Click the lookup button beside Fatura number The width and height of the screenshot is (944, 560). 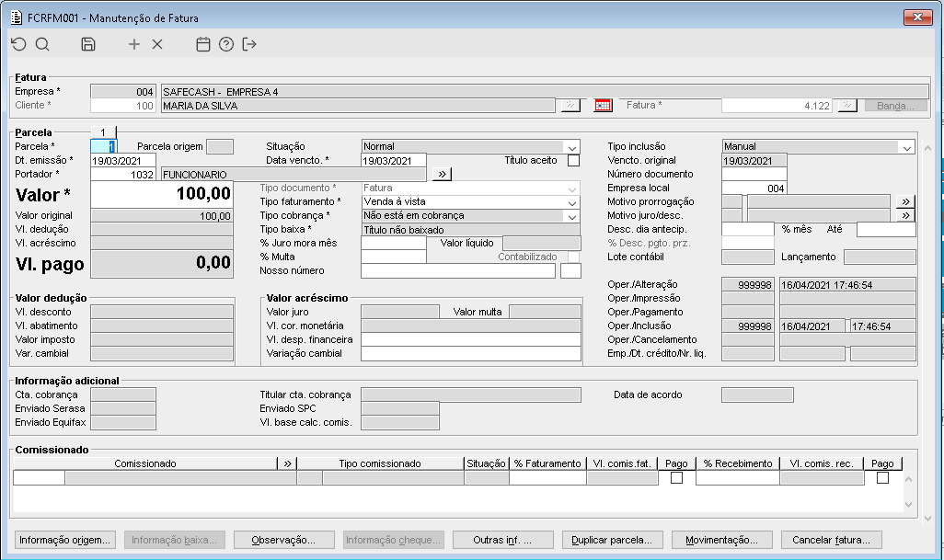coord(847,105)
